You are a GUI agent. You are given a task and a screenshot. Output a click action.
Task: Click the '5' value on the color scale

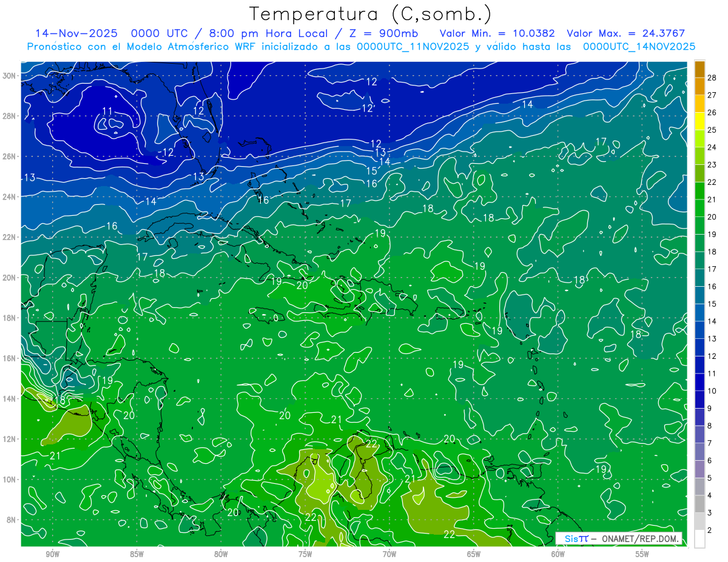(x=710, y=478)
